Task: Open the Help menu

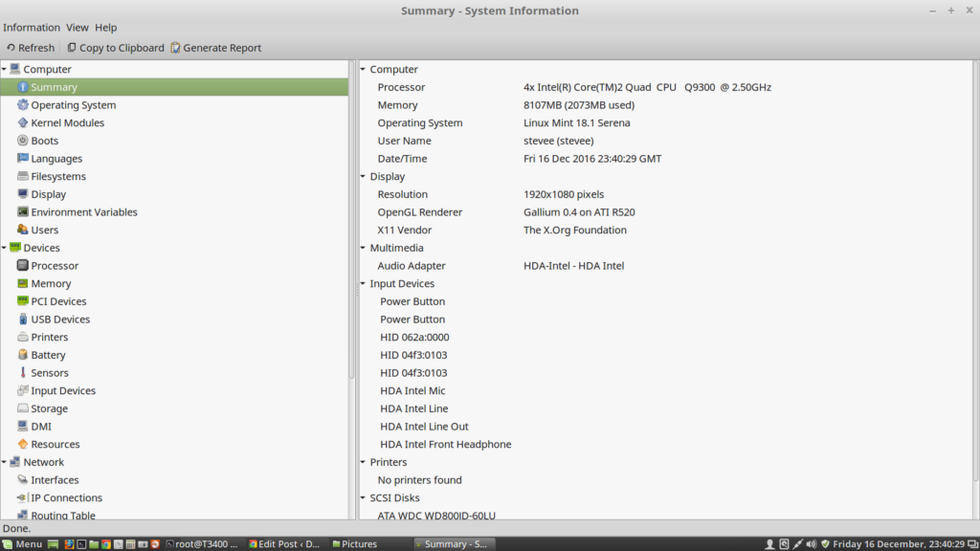Action: tap(105, 28)
